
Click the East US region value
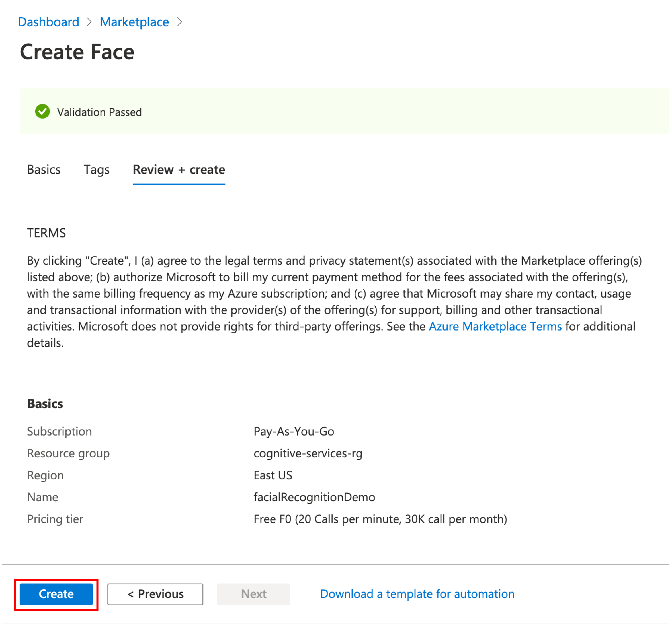click(x=273, y=476)
